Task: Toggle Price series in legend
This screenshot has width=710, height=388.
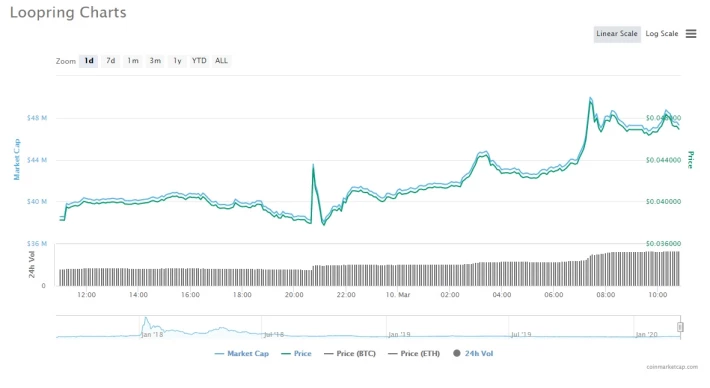Action: coord(296,354)
